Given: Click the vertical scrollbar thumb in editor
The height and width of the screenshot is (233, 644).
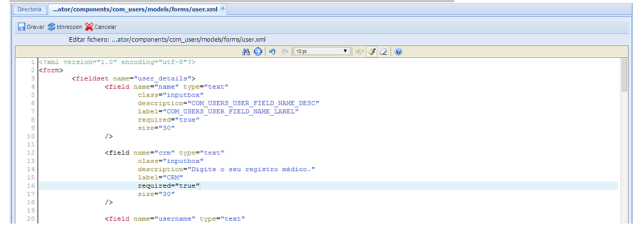Looking at the screenshot, I should (x=624, y=75).
